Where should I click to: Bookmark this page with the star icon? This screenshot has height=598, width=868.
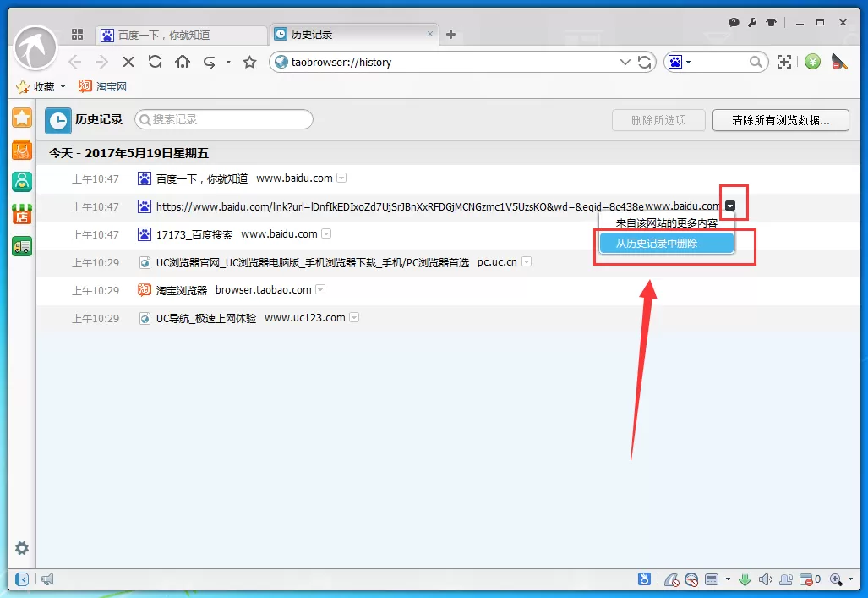[x=249, y=62]
